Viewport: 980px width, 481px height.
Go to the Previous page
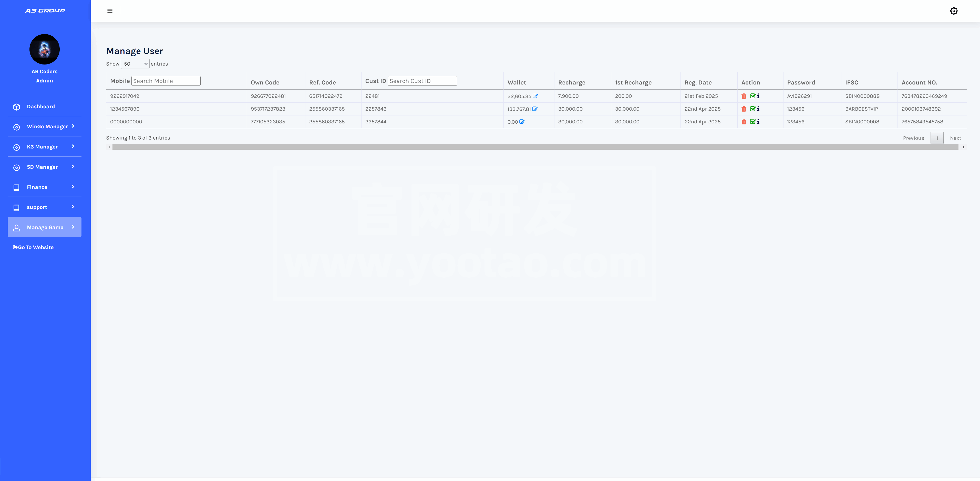[x=913, y=138]
